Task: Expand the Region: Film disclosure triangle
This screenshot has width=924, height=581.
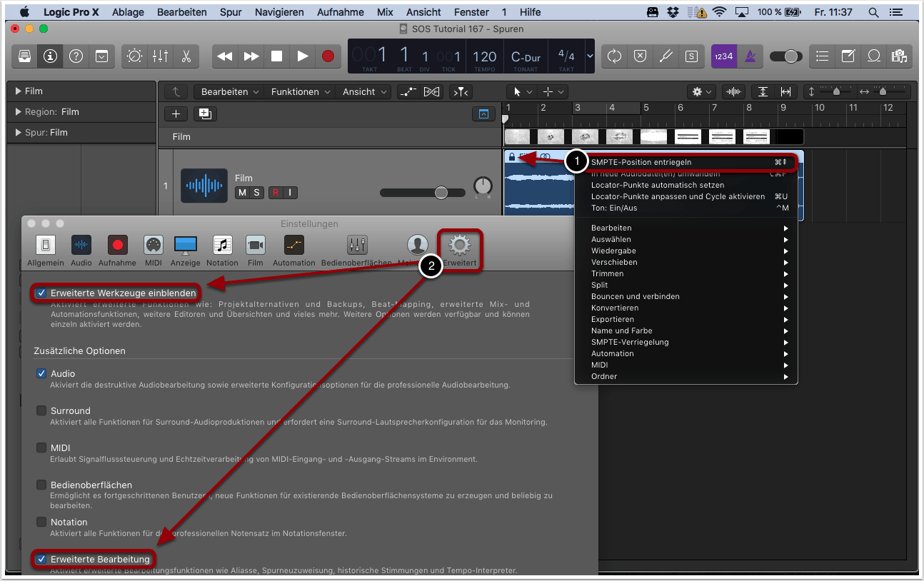Action: tap(19, 112)
